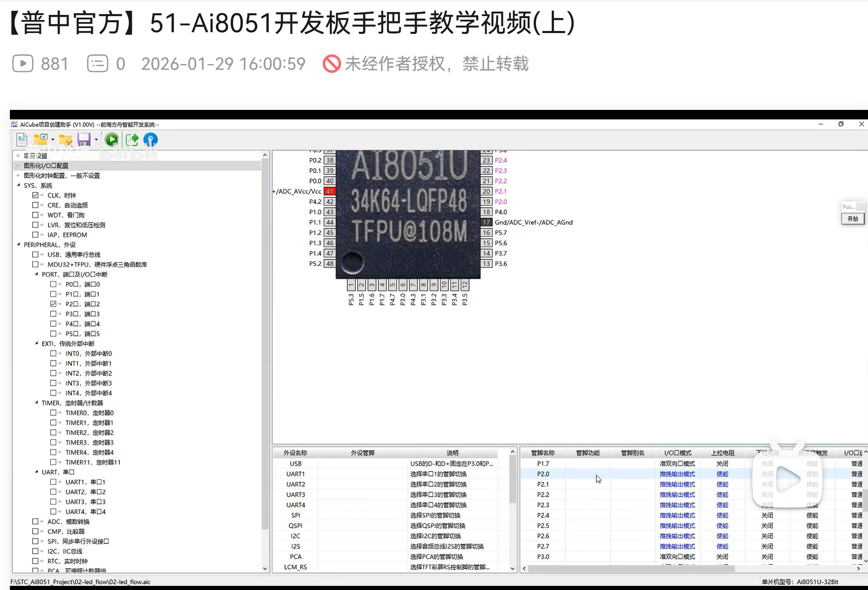
Task: Enable the WDT 看门狗 checkbox
Action: 36,214
